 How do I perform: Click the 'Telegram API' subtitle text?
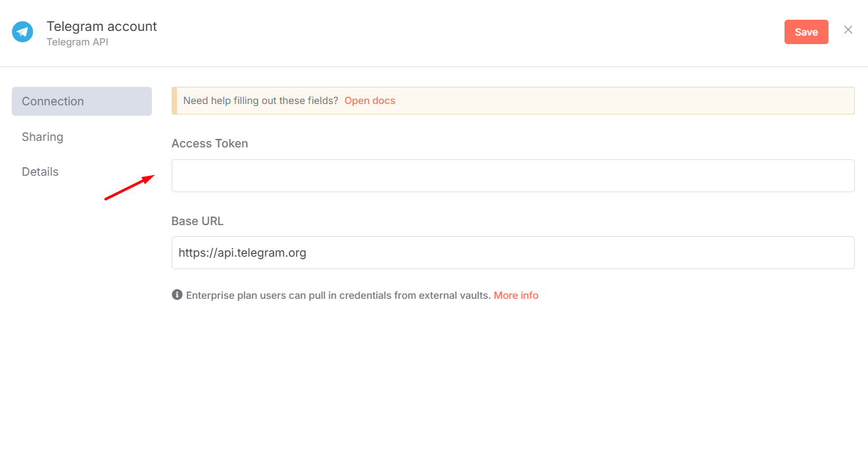click(x=77, y=42)
